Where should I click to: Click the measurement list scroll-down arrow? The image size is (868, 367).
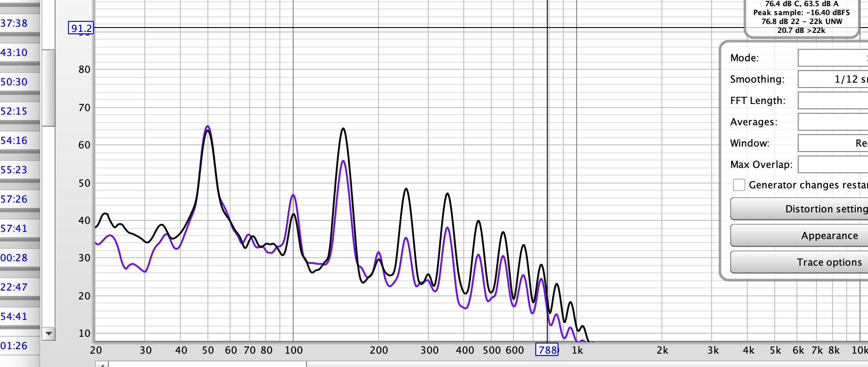pos(48,334)
